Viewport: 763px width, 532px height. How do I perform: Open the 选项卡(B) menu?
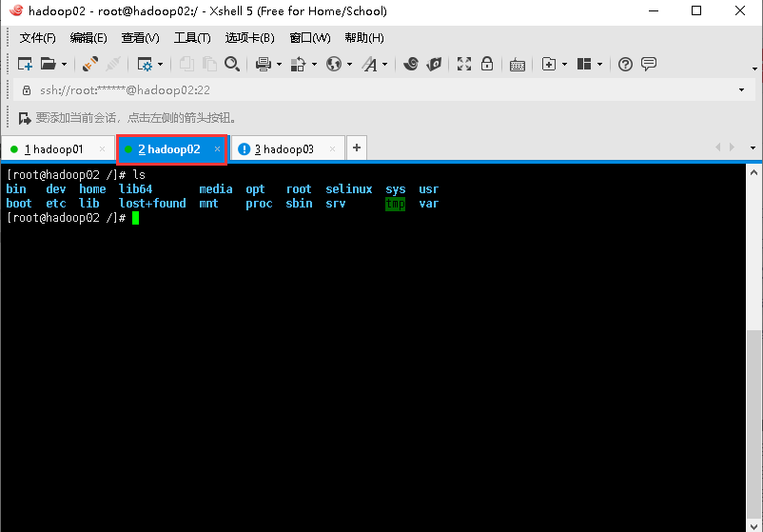(249, 38)
